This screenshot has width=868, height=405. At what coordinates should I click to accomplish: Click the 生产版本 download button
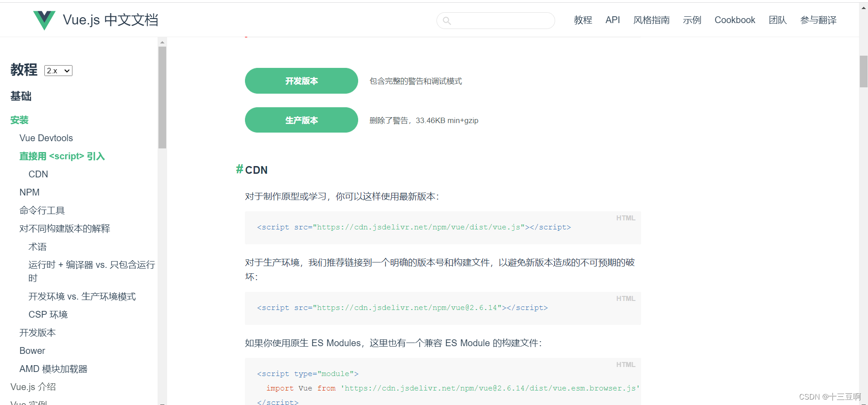(x=302, y=120)
